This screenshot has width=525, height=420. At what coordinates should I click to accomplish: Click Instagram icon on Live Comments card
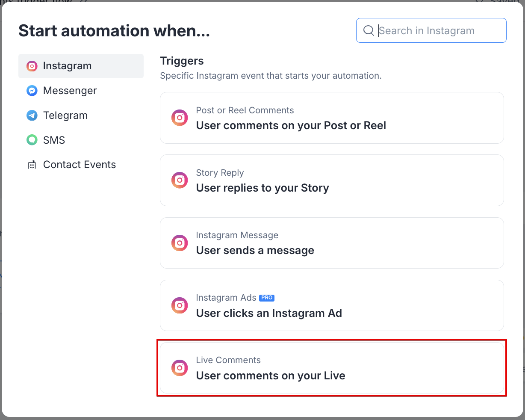coord(180,368)
